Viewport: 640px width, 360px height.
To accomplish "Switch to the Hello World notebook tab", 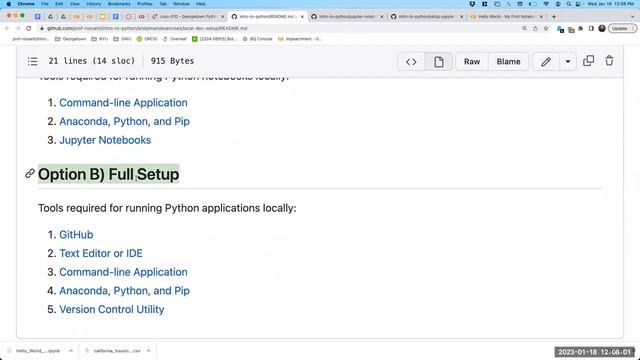I will [507, 17].
